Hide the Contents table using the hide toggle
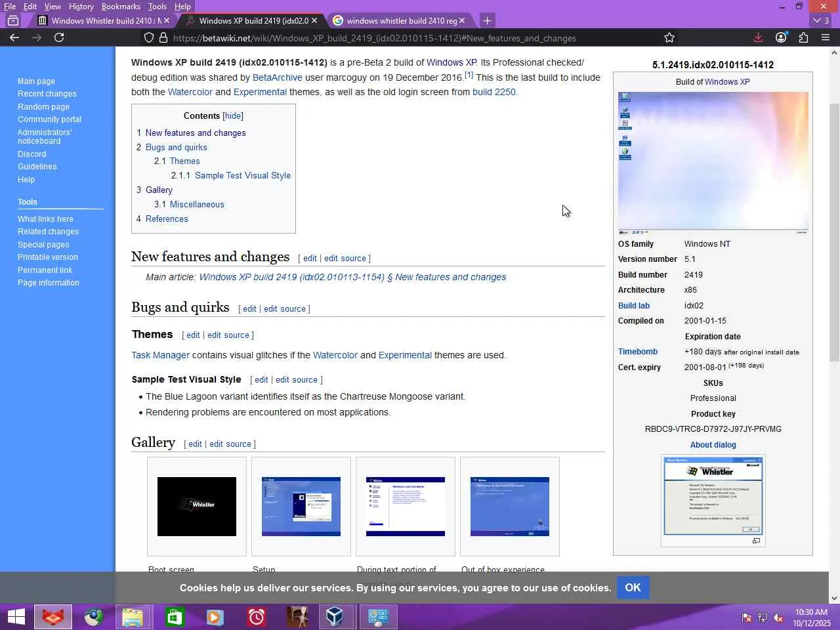This screenshot has height=630, width=840. tap(233, 116)
